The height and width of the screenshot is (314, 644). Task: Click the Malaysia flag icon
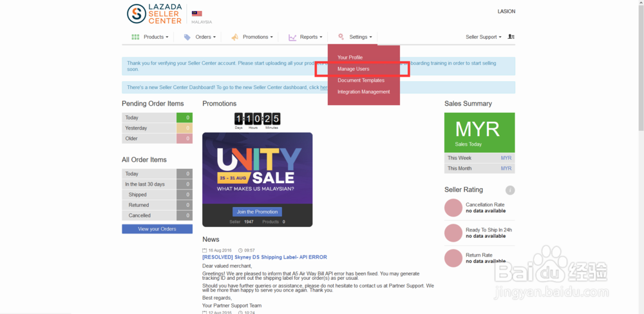[x=196, y=14]
